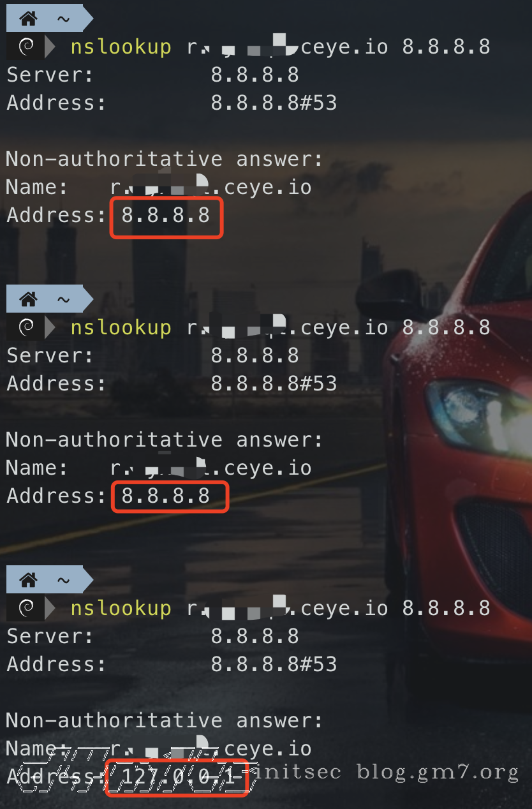
Task: Click the home icon in the third prompt
Action: pos(28,580)
